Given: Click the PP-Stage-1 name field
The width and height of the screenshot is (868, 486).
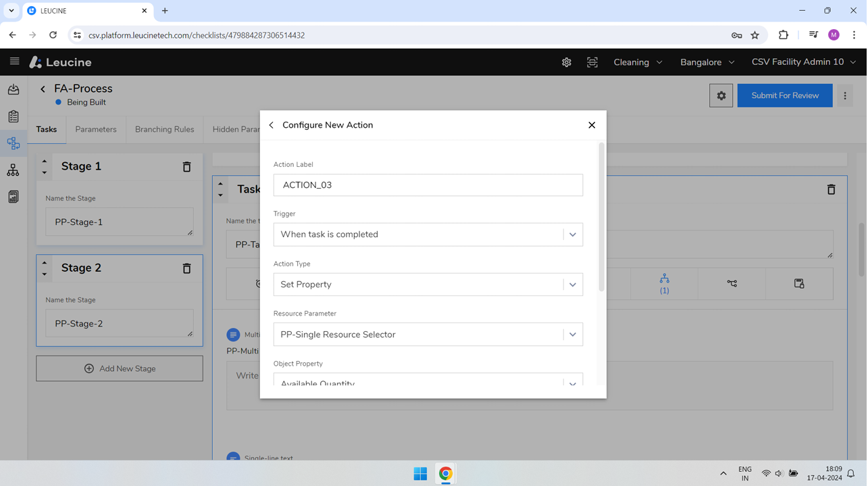Looking at the screenshot, I should click(x=120, y=222).
